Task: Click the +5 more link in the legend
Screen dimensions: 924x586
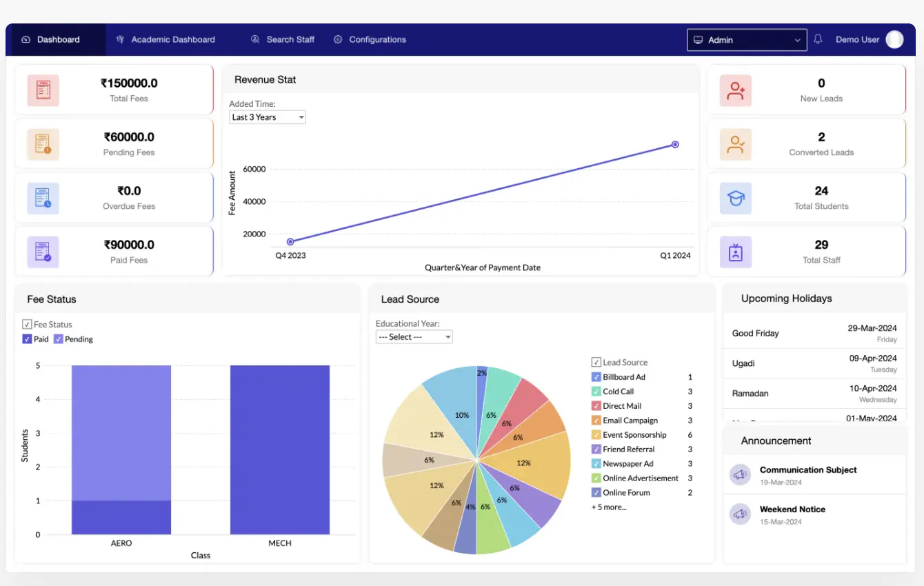Action: click(609, 507)
